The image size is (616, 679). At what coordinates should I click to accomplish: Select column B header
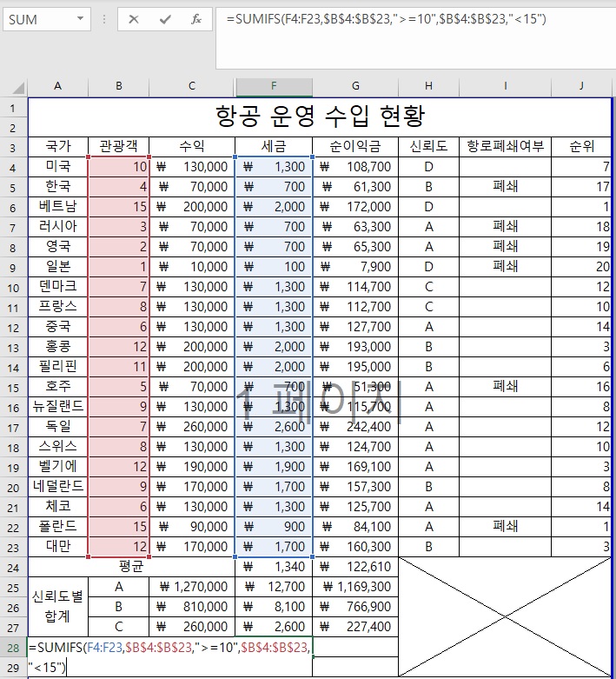point(119,86)
